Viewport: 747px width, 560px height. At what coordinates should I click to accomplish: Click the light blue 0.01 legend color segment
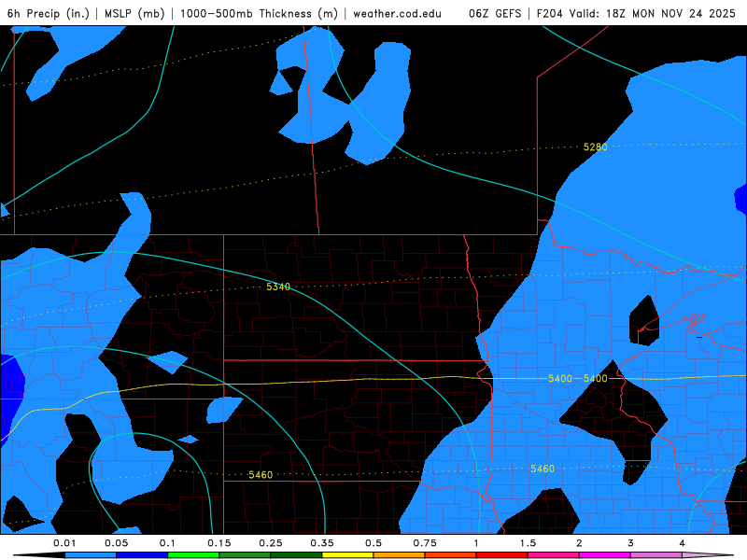(x=91, y=555)
